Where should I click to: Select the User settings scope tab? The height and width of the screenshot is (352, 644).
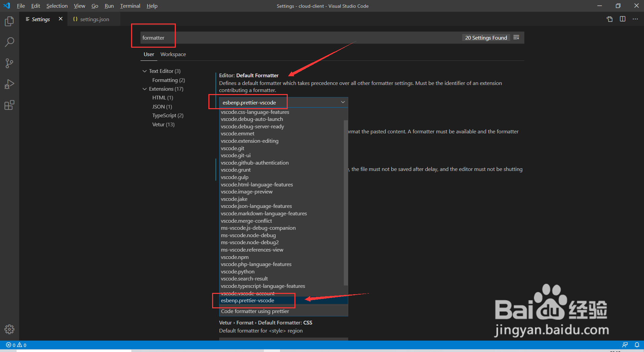[149, 54]
